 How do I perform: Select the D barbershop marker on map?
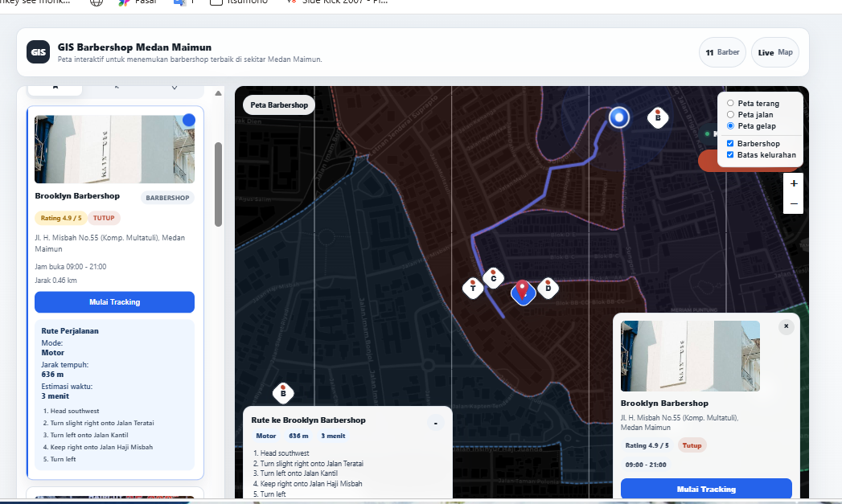coord(548,288)
